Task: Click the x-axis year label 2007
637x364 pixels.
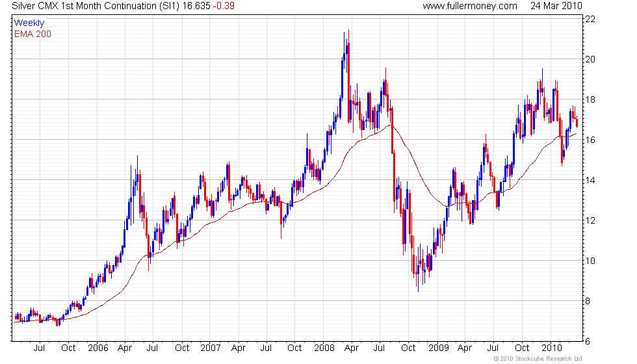Action: [211, 348]
